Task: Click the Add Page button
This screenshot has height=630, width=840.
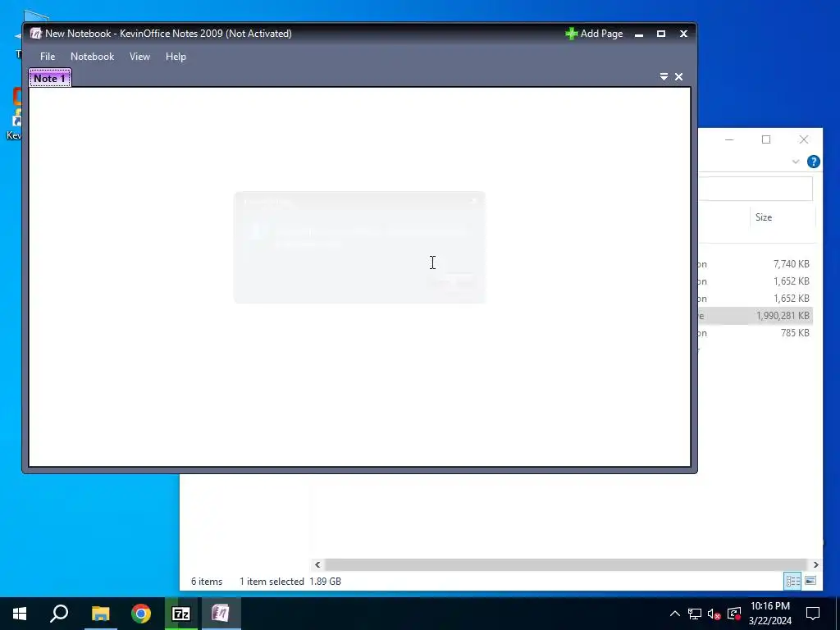Action: point(594,33)
